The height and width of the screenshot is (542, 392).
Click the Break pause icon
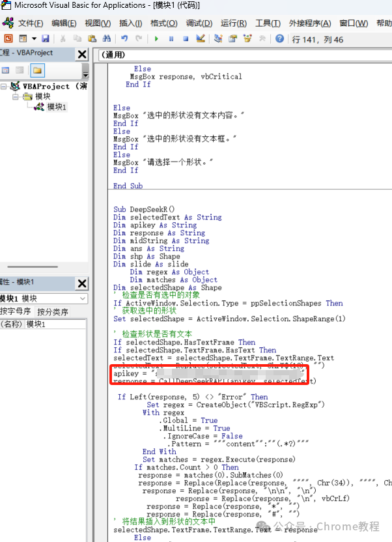pos(171,38)
